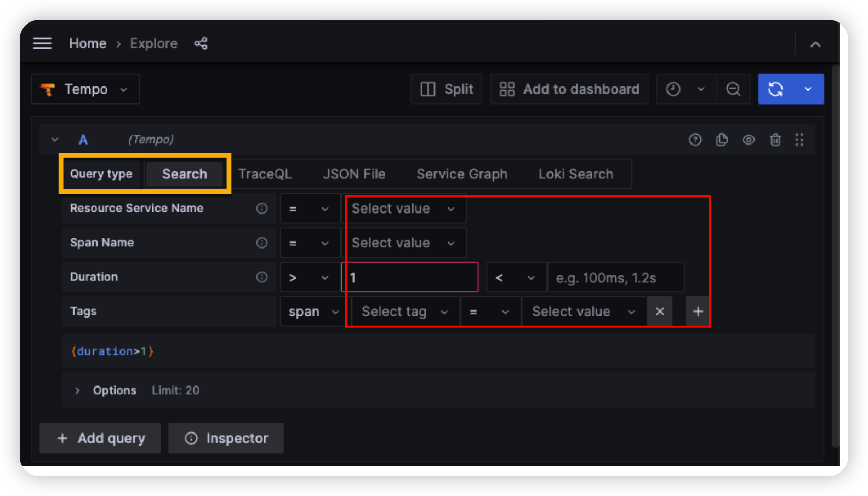Open the Tempo data source picker
868x496 pixels.
(x=85, y=89)
